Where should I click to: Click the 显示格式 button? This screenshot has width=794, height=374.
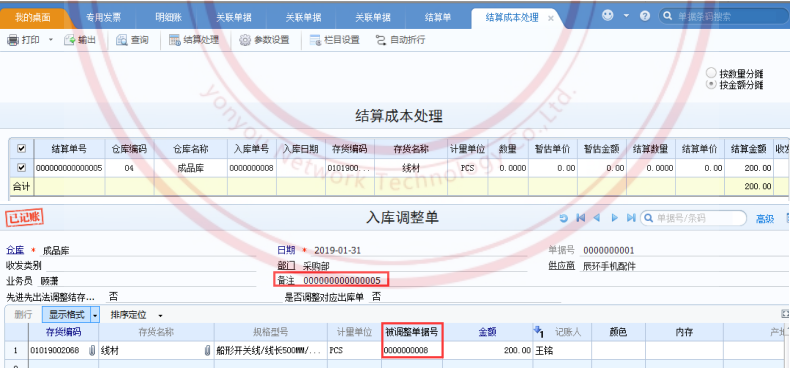[66, 314]
